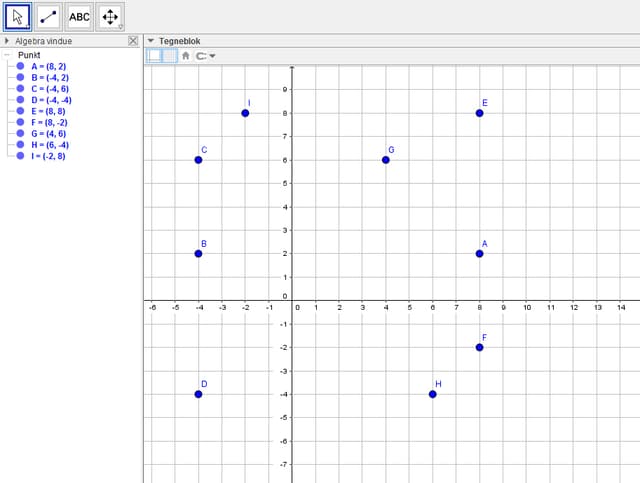Select entry H = (6, -4) in list
The image size is (640, 483).
pos(50,145)
